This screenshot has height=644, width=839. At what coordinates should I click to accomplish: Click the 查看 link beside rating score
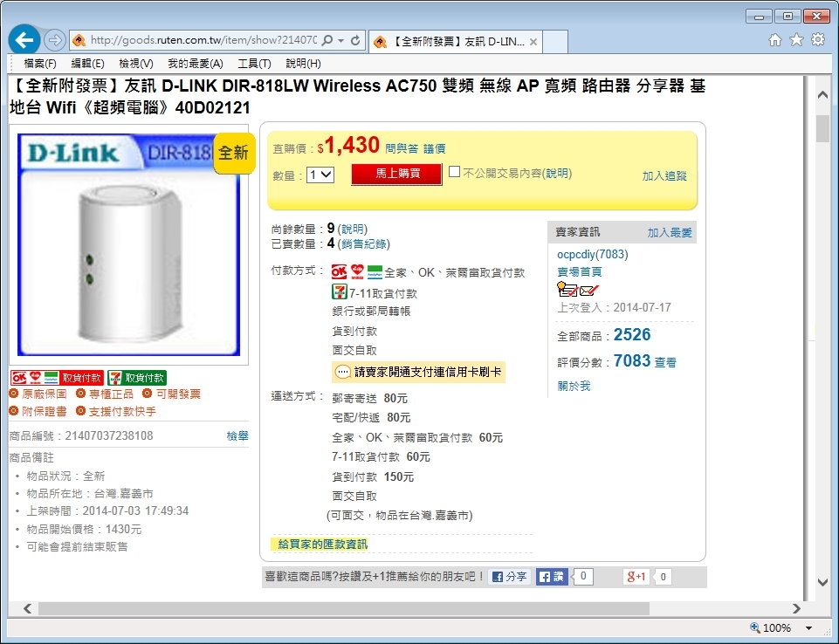(x=665, y=363)
